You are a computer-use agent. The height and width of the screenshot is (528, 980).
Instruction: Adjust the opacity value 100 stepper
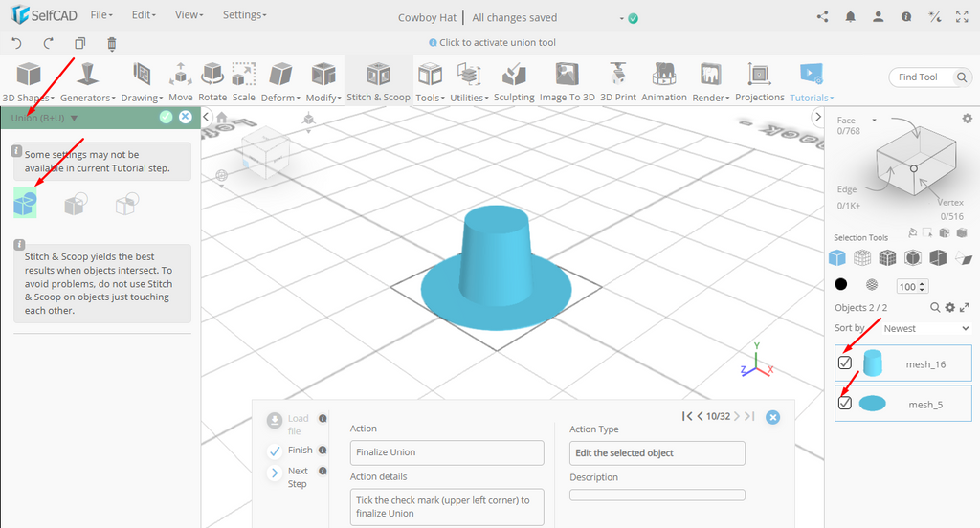922,287
